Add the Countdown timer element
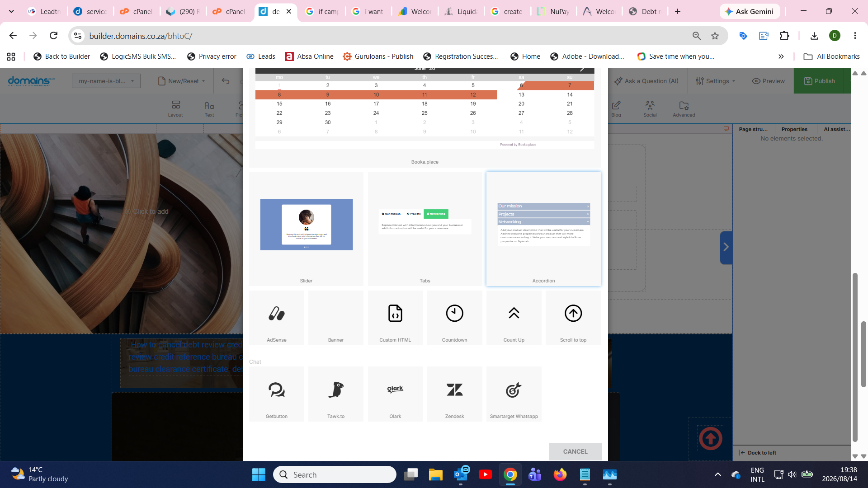This screenshot has height=488, width=868. pos(454,318)
